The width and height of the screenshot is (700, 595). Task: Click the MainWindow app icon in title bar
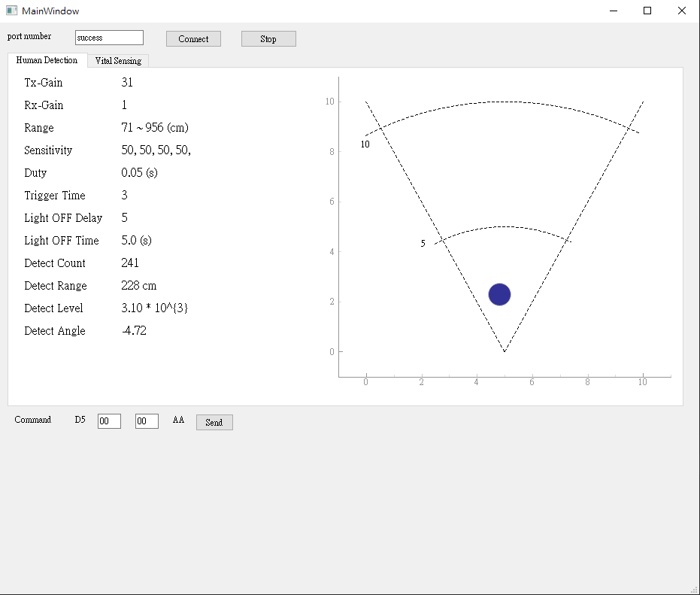coord(11,11)
